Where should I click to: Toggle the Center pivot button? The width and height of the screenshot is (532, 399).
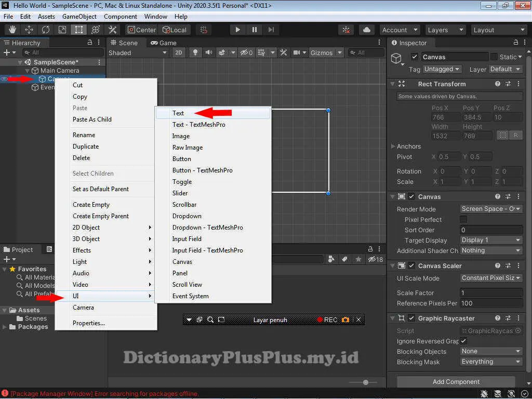[x=141, y=30]
